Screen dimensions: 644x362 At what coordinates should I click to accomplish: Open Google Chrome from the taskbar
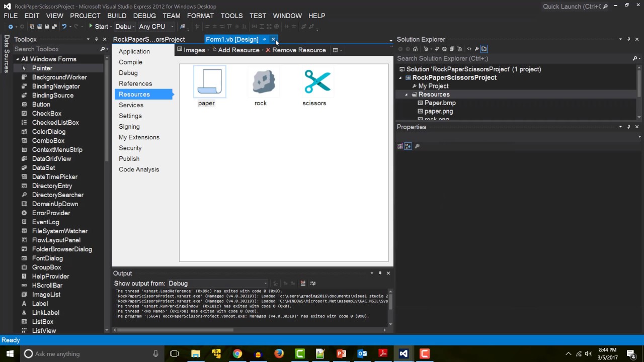(237, 353)
